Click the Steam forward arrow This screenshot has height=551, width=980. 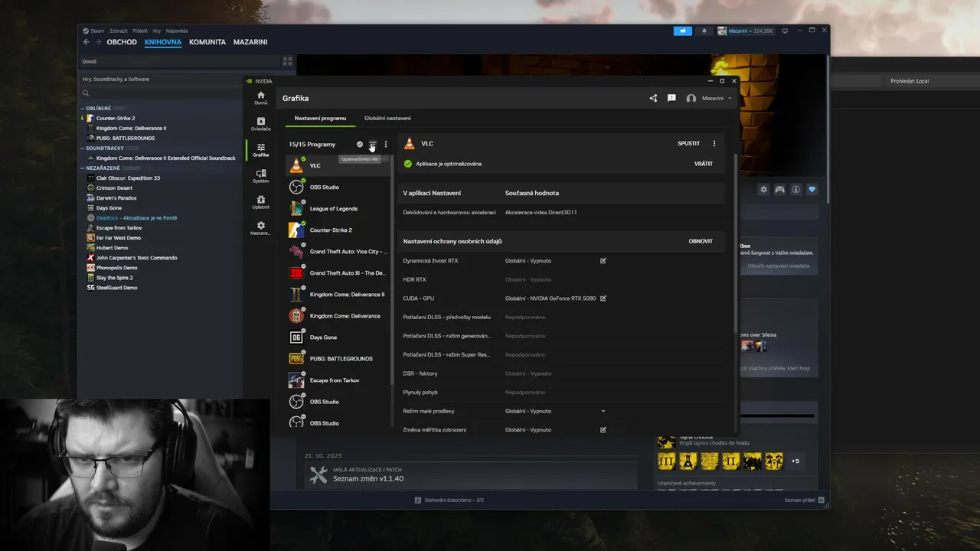[97, 42]
